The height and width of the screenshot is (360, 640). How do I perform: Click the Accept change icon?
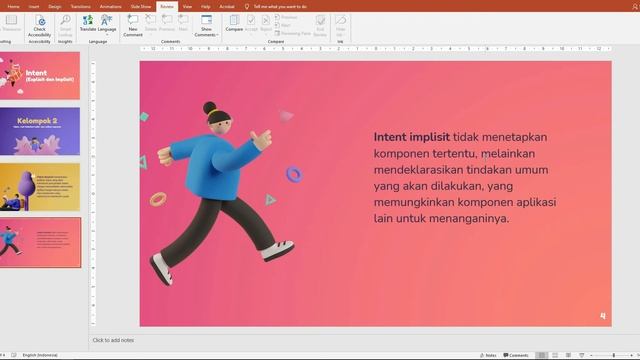(251, 20)
